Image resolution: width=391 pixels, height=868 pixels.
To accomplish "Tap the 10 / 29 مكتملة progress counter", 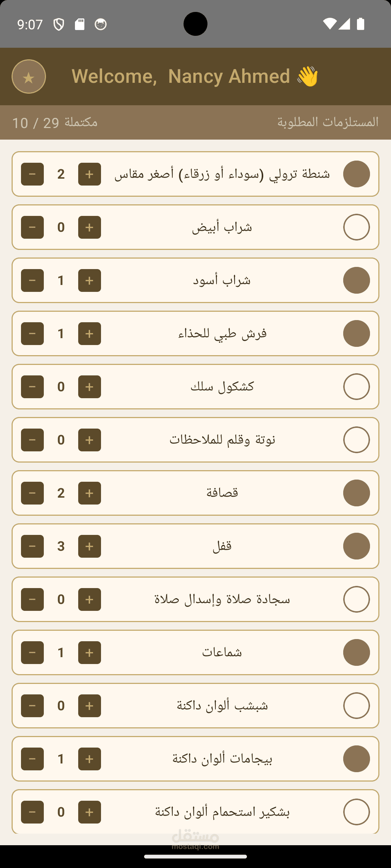I will [55, 123].
